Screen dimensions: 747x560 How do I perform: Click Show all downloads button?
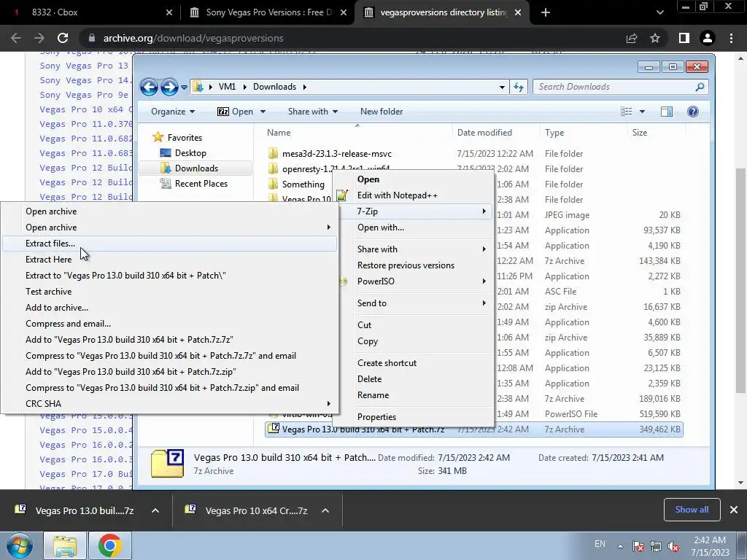click(x=692, y=510)
